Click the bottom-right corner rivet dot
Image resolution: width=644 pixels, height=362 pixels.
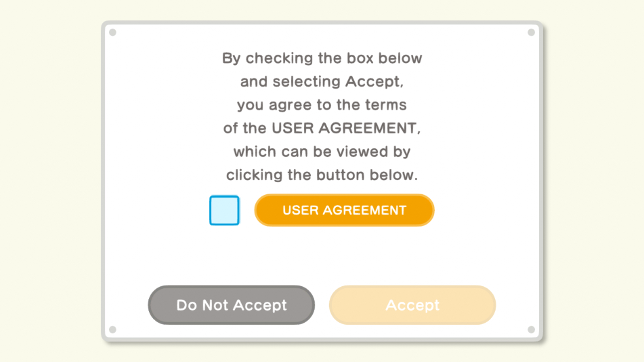click(532, 330)
